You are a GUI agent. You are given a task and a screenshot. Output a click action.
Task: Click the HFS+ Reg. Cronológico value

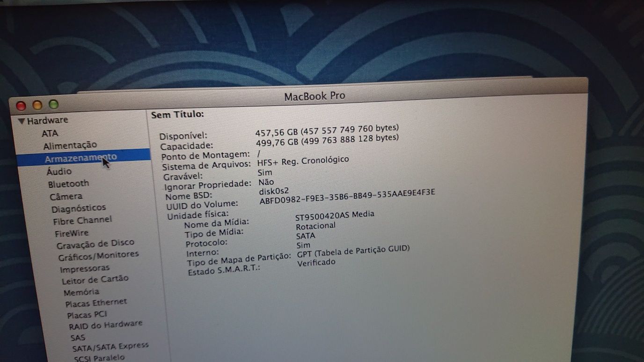tap(303, 161)
